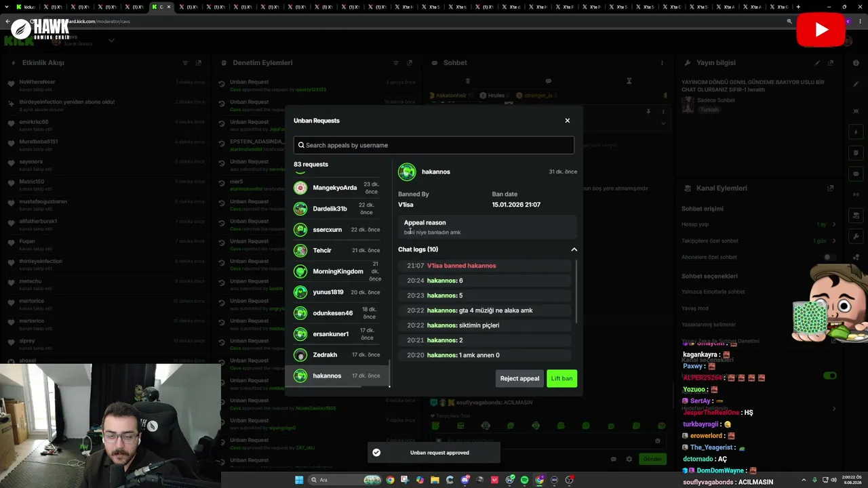Toggle Abonelere özel sohbet switch
Screen dimensions: 868x488
[x=829, y=258]
